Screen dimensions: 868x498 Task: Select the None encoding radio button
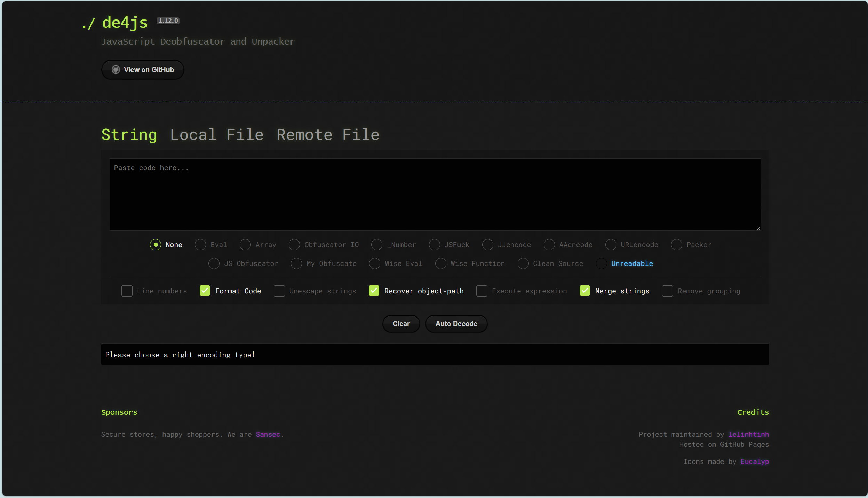[x=156, y=245]
